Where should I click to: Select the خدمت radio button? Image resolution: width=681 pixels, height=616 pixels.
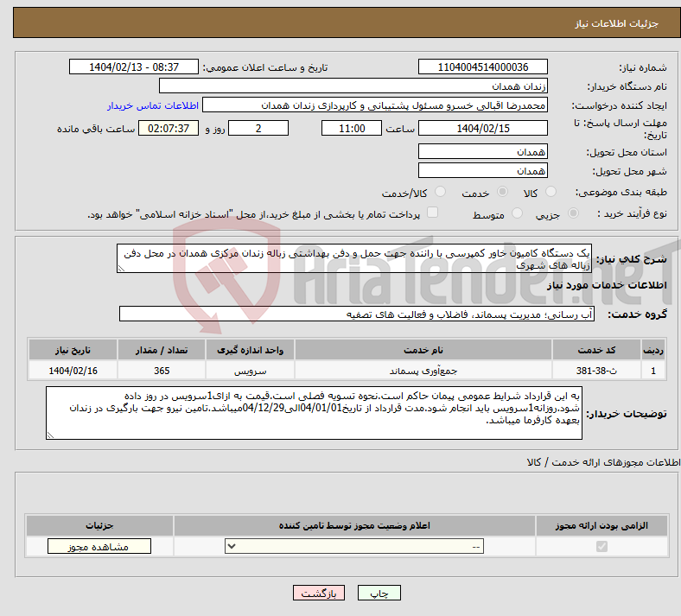[502, 192]
